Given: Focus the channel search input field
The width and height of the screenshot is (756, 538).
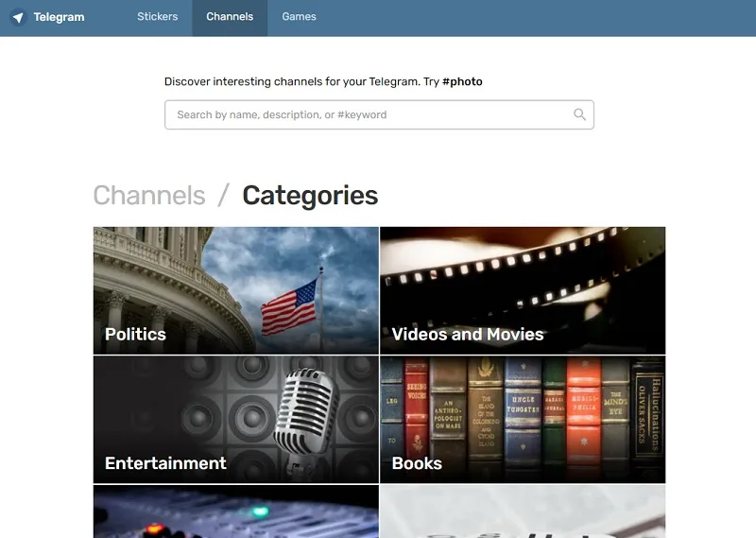Looking at the screenshot, I should 379,114.
